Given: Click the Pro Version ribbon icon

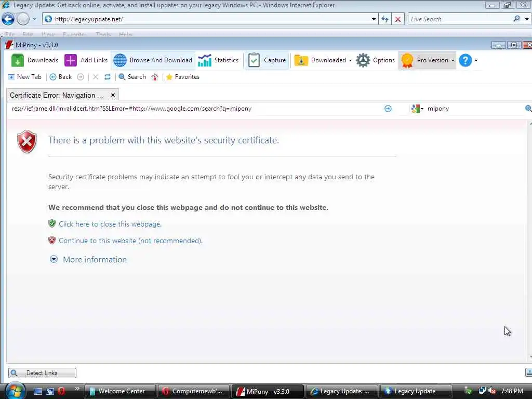Looking at the screenshot, I should [407, 60].
